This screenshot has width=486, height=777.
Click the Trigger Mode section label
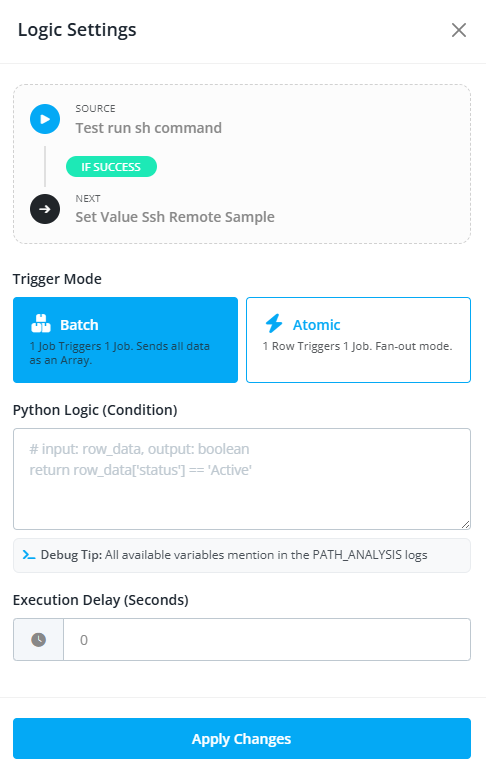[x=57, y=279]
